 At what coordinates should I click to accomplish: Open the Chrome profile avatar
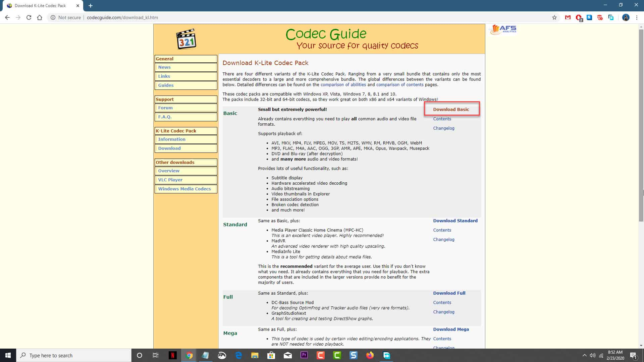coord(626,17)
